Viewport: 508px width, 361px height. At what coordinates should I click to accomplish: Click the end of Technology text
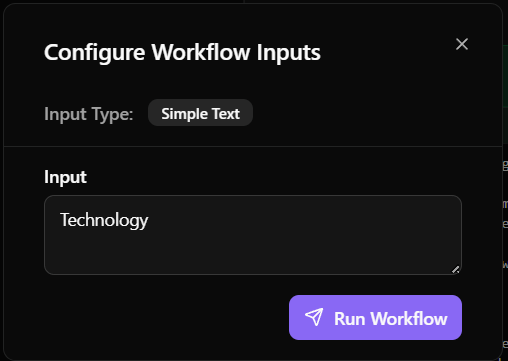(x=149, y=220)
